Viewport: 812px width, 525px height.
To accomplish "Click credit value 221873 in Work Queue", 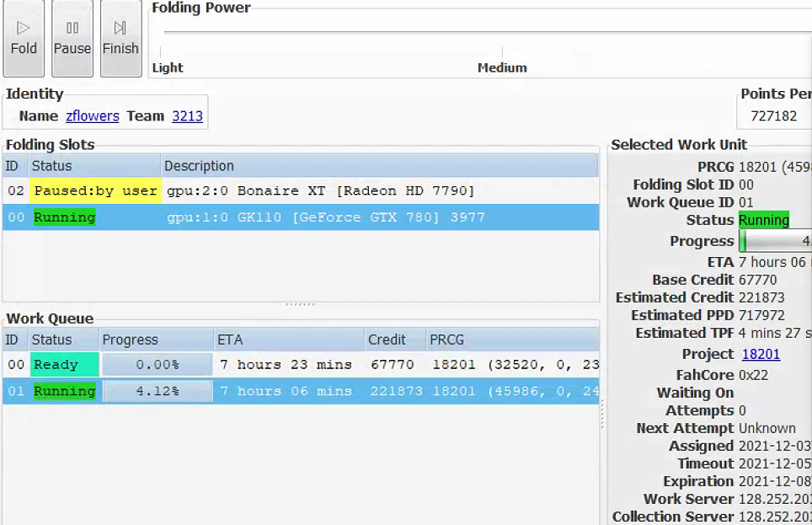I will (396, 391).
